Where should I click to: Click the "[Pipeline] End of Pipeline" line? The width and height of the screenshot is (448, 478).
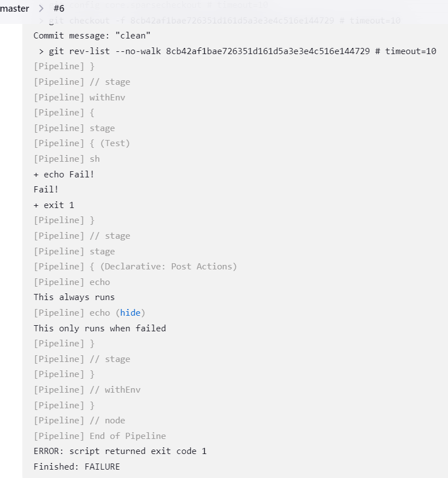coord(99,436)
